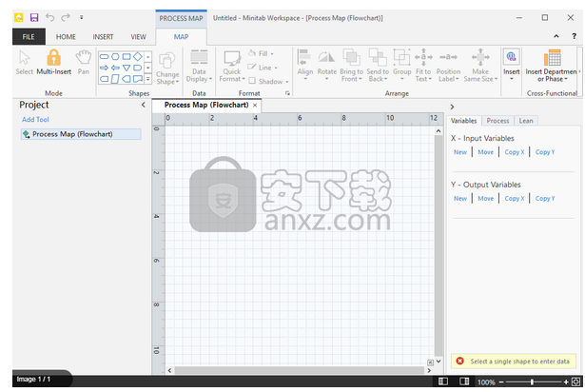Open the Line style dropdown

[x=263, y=68]
